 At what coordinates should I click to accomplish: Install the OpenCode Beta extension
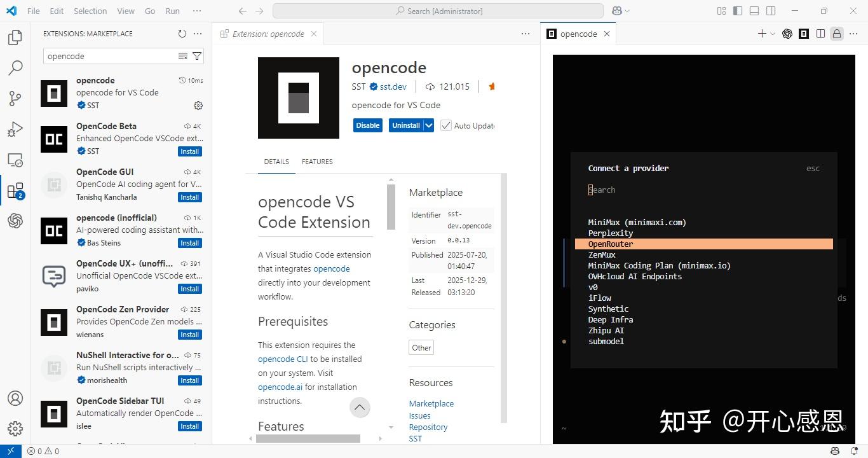190,151
